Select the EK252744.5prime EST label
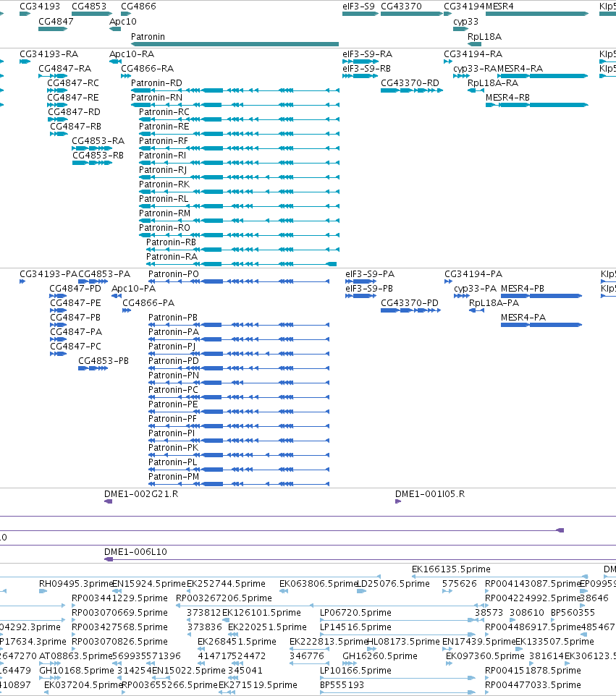Image resolution: width=616 pixels, height=696 pixels. pos(226,584)
